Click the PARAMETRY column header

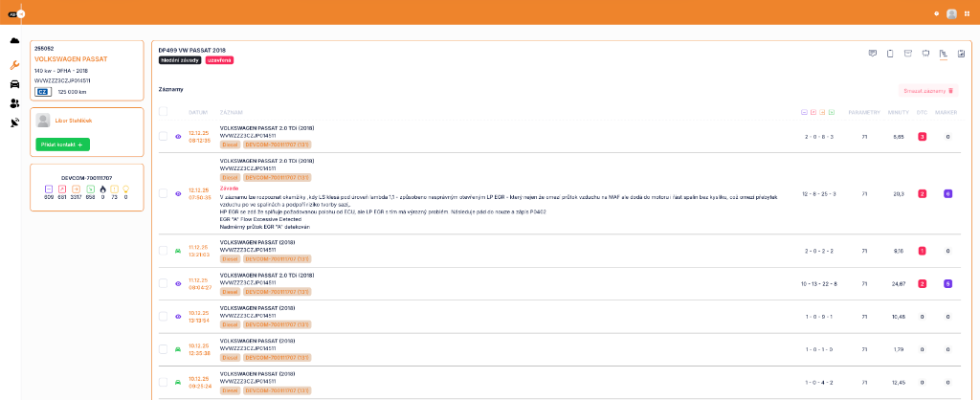tap(864, 112)
